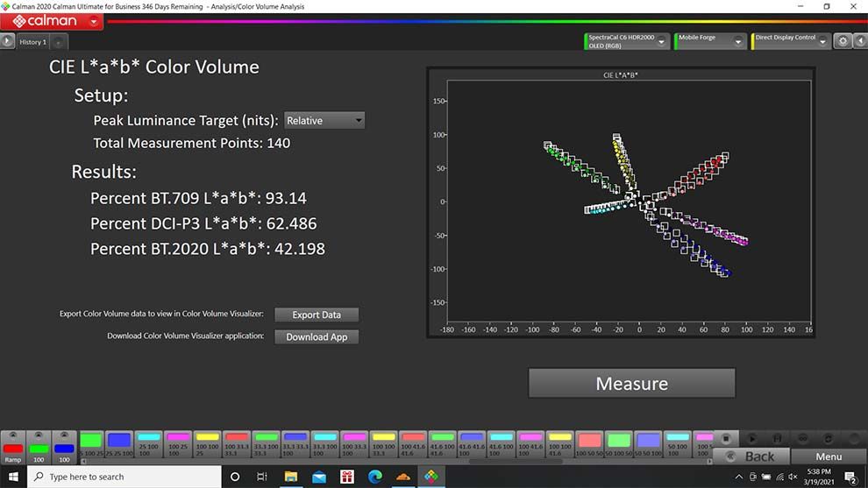The width and height of the screenshot is (868, 488).
Task: Select the yellow 100 100 33.3 patch
Action: (384, 445)
